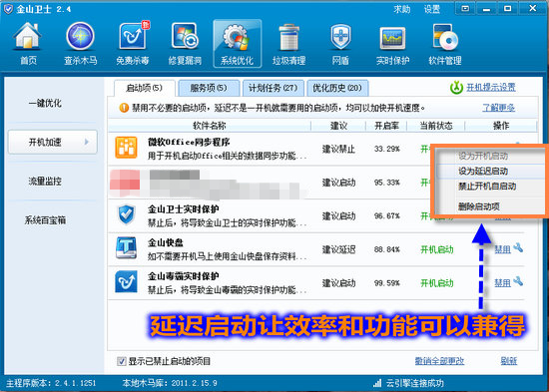Click wrench icon for 金山快盘 row
This screenshot has width=549, height=392.
pos(518,248)
